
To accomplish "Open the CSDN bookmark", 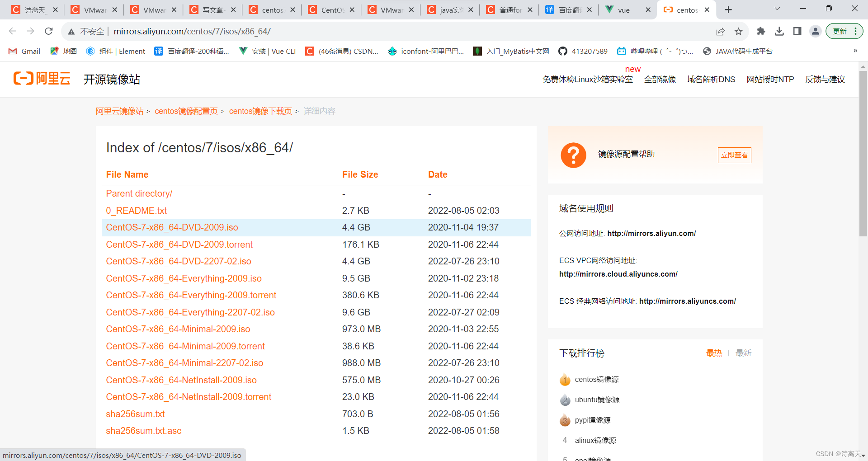I will point(342,51).
